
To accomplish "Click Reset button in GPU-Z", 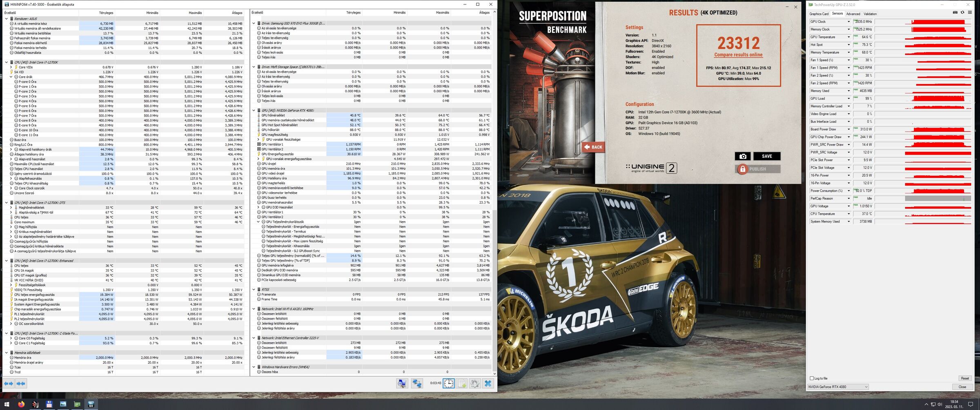I will 965,378.
